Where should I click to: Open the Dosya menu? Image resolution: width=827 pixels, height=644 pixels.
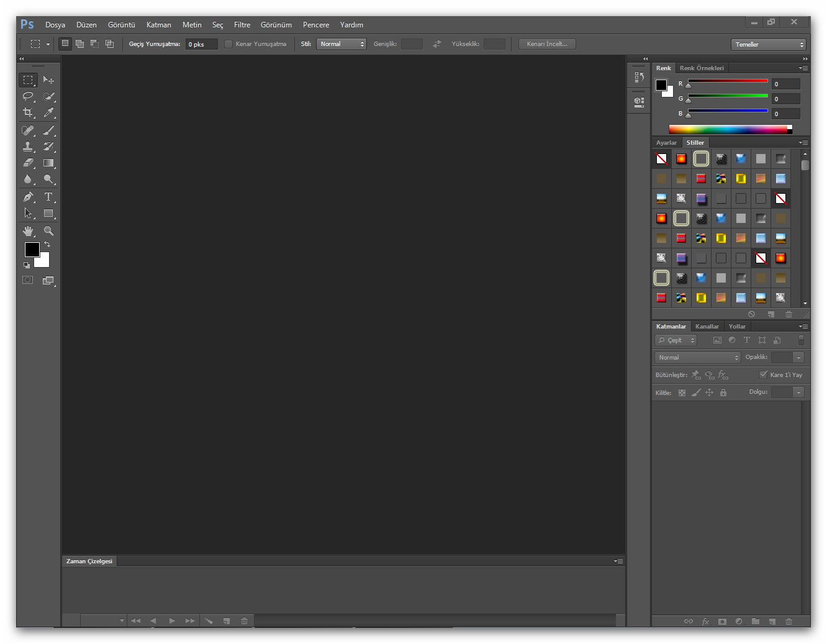click(55, 25)
